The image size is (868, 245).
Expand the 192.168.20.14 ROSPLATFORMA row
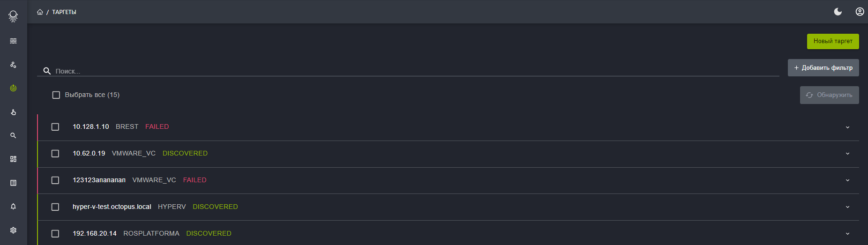pos(847,234)
